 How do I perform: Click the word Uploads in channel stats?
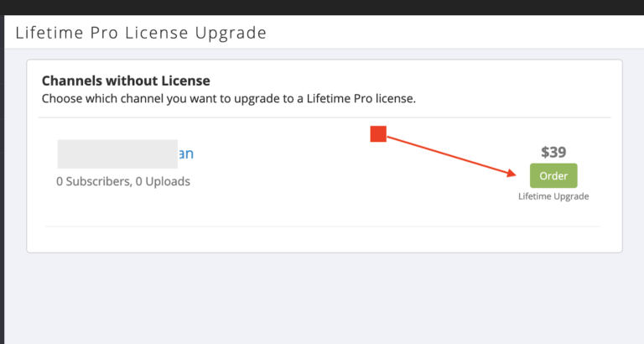[x=168, y=181]
